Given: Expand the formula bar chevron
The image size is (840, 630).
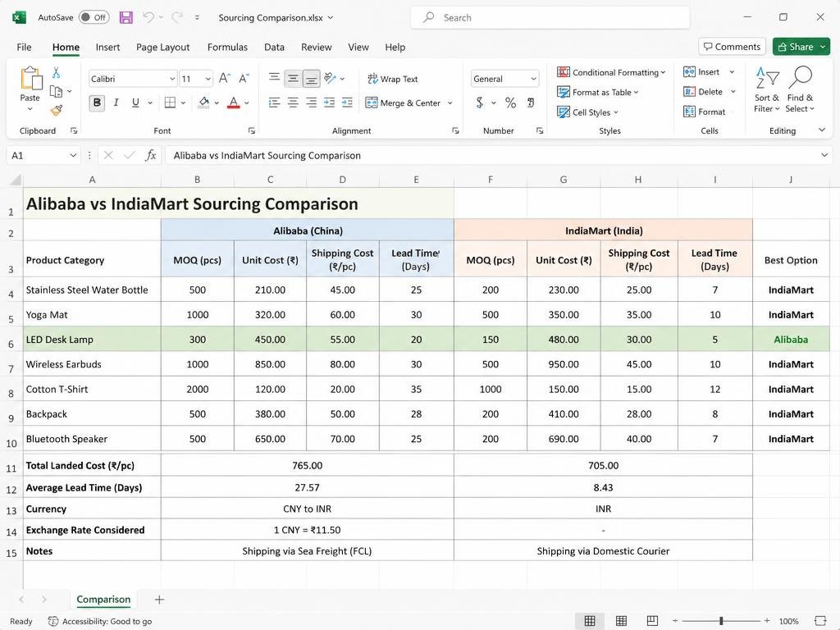Looking at the screenshot, I should click(824, 155).
